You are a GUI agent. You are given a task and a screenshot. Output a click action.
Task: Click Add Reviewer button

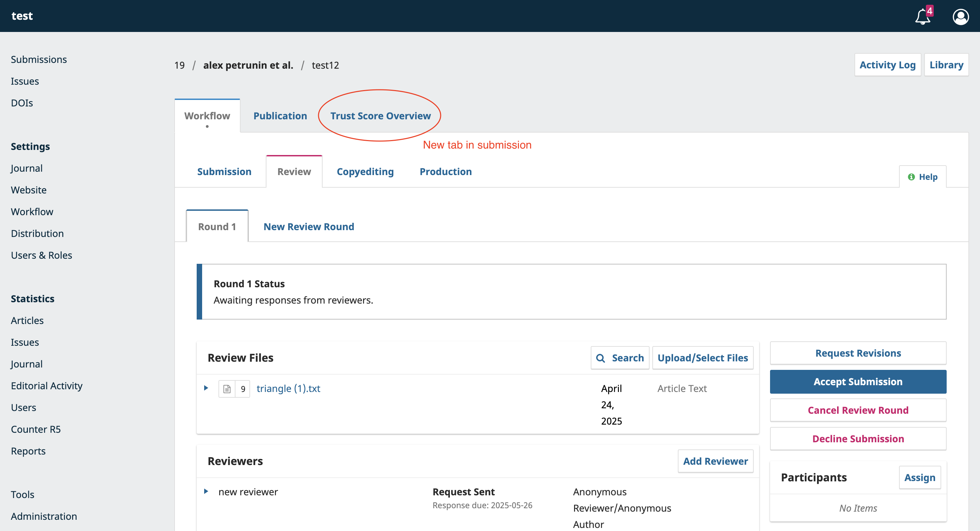tap(715, 461)
